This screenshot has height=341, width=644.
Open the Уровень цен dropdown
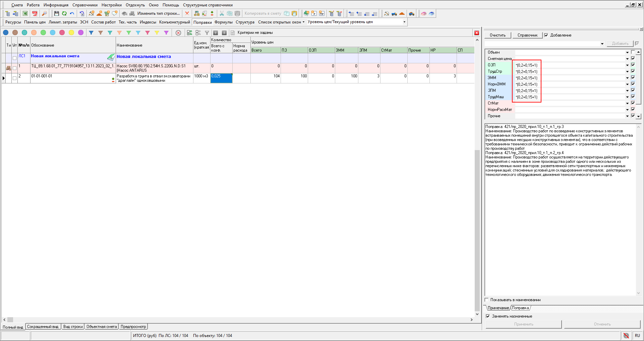404,22
